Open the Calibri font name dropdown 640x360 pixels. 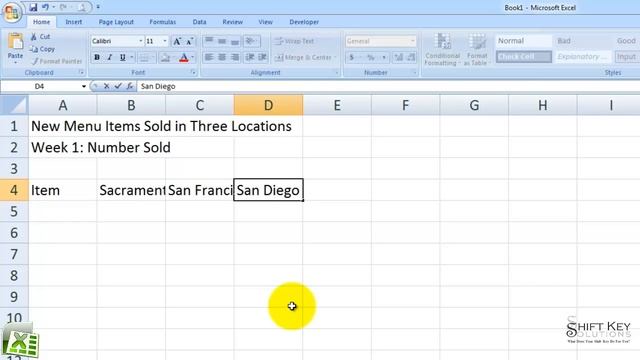[x=140, y=41]
